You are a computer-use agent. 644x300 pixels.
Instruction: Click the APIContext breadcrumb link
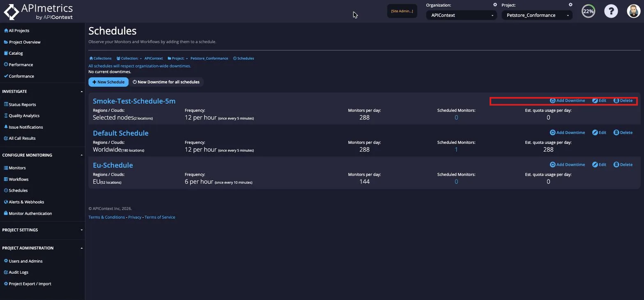(154, 58)
